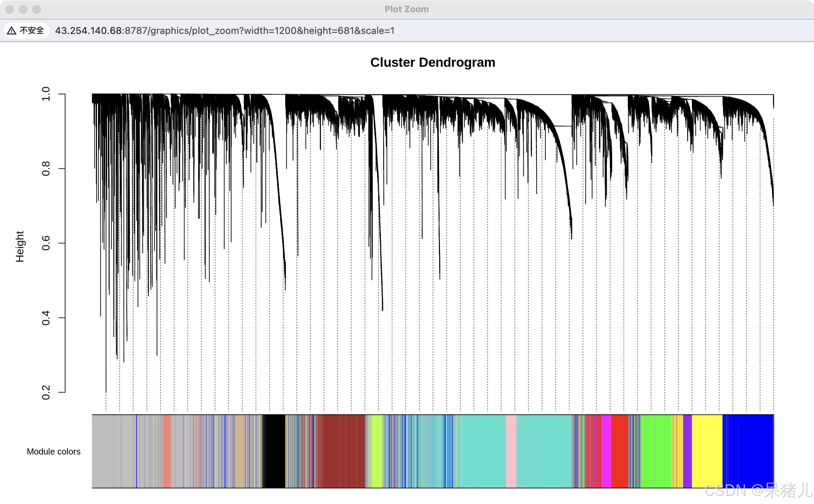Select the plot_zoom URL in address bar

tap(225, 31)
